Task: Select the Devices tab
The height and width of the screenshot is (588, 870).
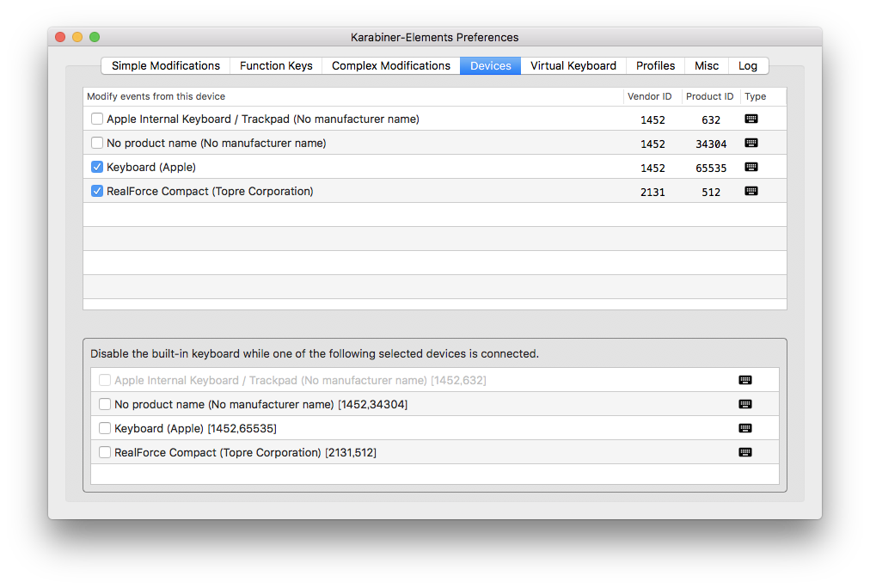Action: point(491,65)
